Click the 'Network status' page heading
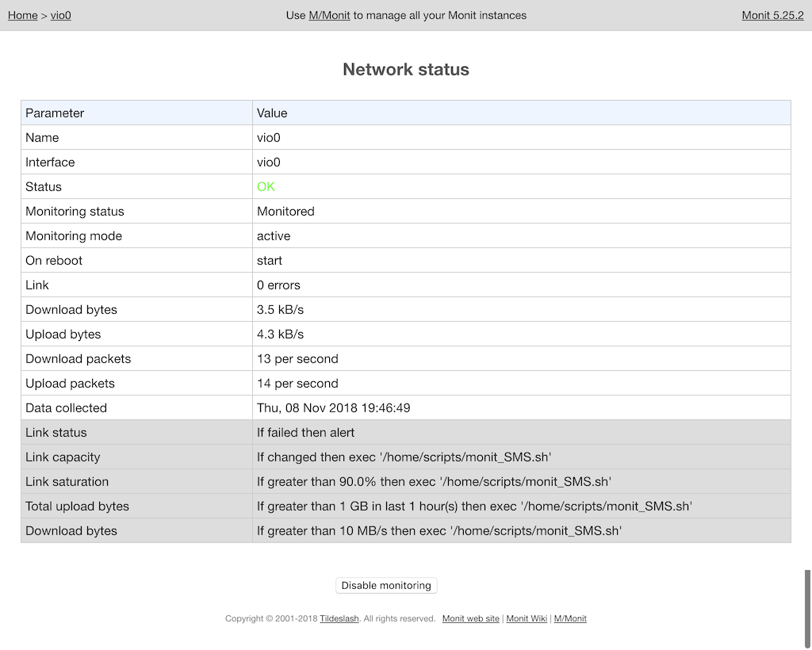 coord(406,69)
